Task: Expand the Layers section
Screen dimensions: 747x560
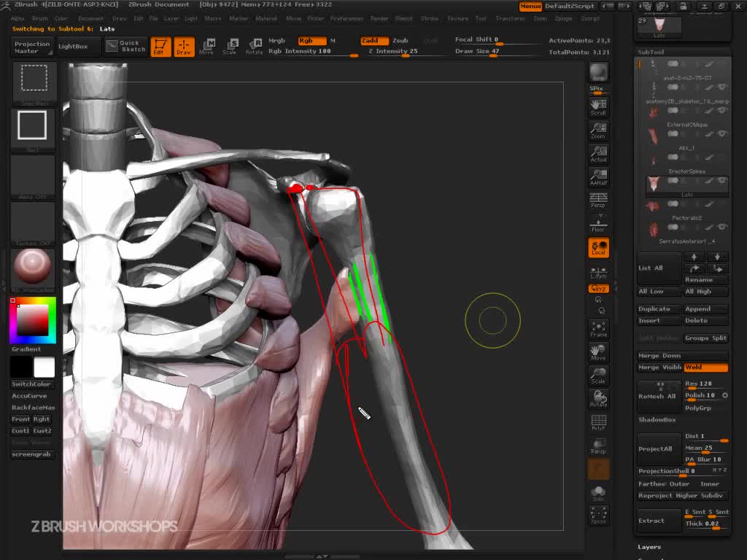Action: (x=649, y=547)
